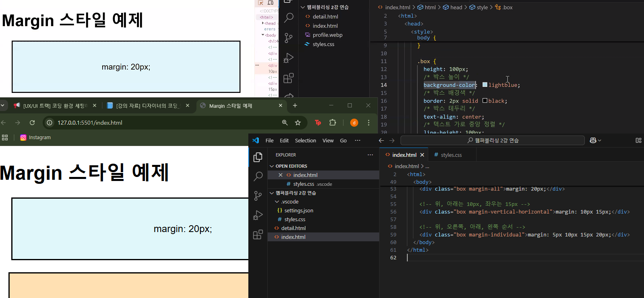Screen dimensions: 644x298
Task: Open Source Control in the upper VS Code window
Action: click(x=289, y=38)
